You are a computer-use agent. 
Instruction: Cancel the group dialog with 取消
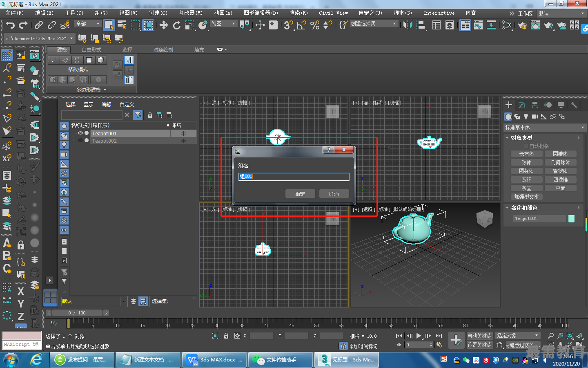click(334, 194)
